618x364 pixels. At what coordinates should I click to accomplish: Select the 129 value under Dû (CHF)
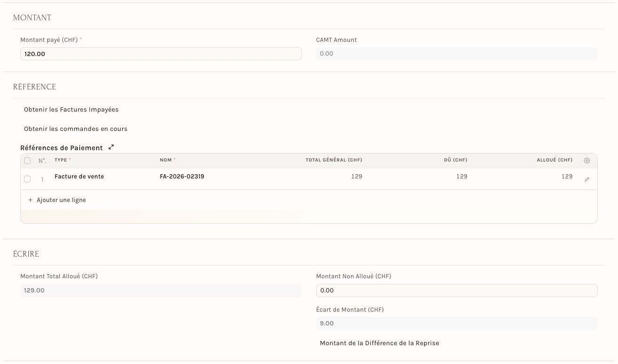[x=462, y=177]
